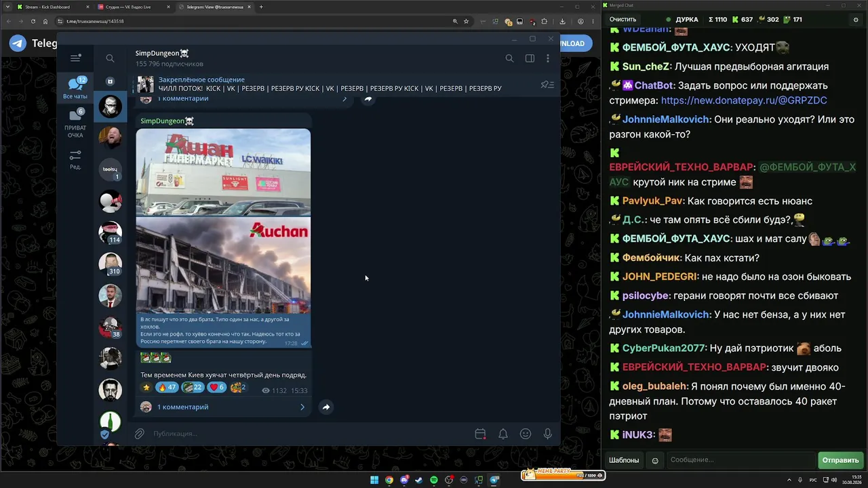Open browser downloads
Screen dimensions: 868x488
pyautogui.click(x=562, y=21)
